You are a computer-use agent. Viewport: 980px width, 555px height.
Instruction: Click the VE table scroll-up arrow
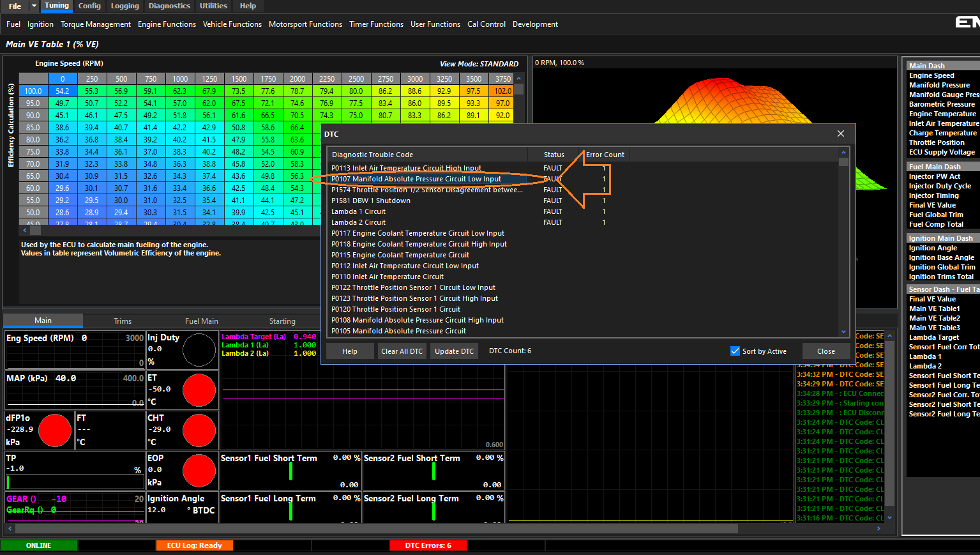[x=518, y=79]
